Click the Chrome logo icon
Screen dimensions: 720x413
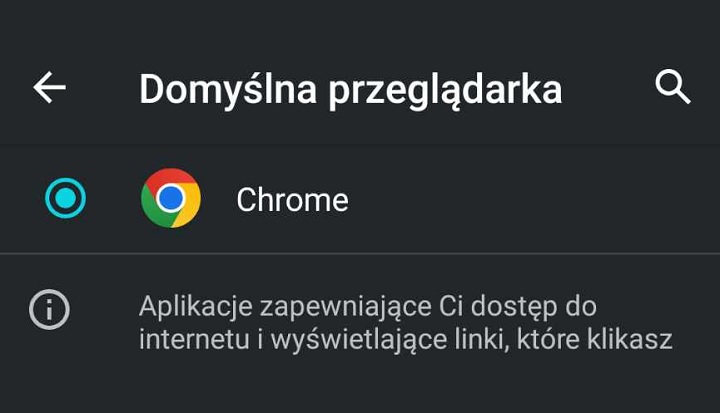pos(171,198)
